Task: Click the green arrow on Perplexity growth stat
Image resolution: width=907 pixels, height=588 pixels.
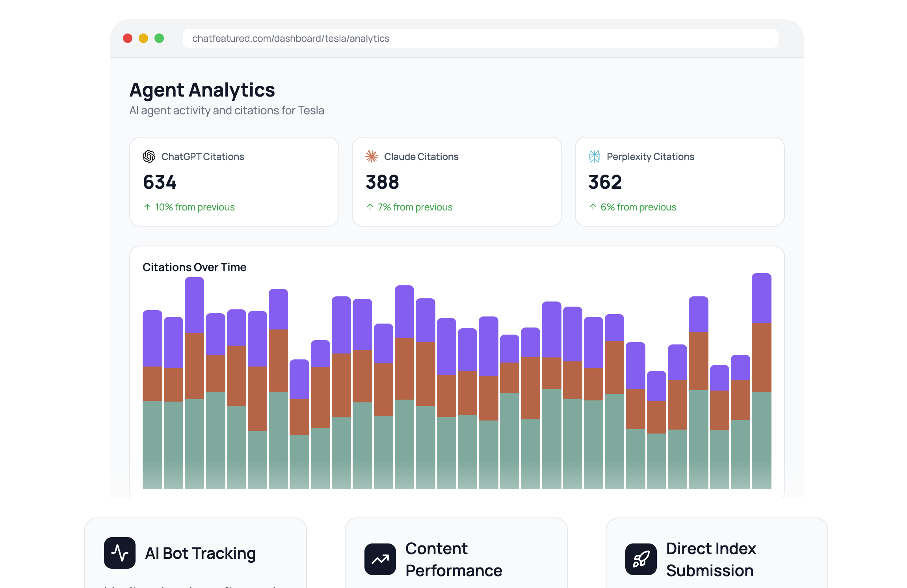Action: point(593,207)
